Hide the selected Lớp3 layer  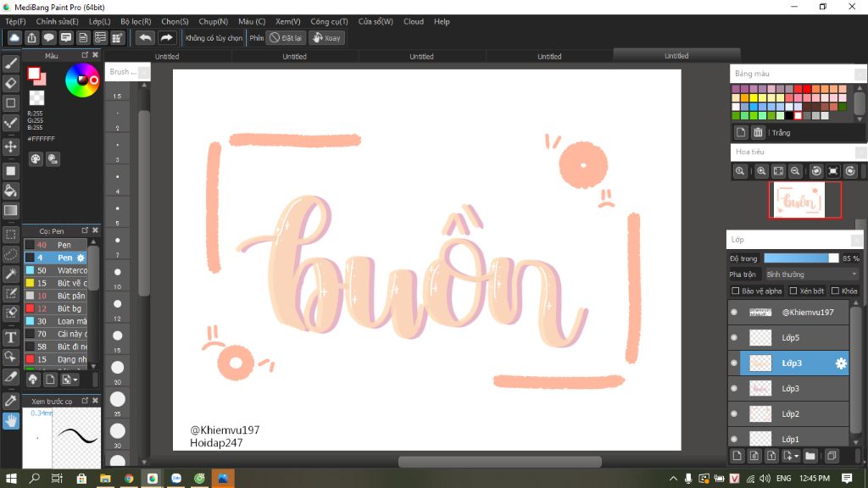[x=734, y=363]
